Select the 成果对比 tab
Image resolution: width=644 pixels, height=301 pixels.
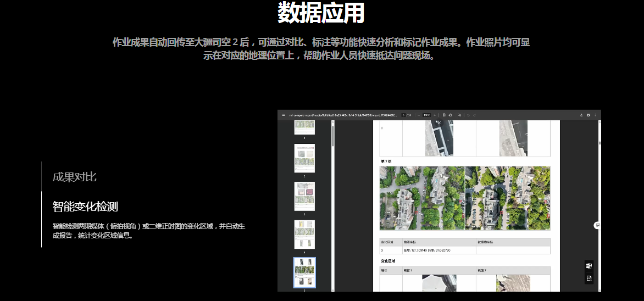(75, 177)
